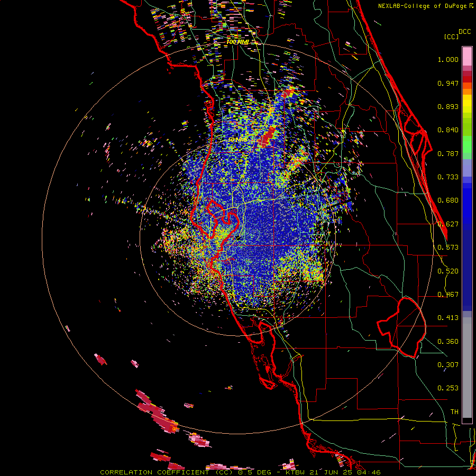Click the 0.520 scale value
Screen dimensions: 476x476
click(x=448, y=271)
